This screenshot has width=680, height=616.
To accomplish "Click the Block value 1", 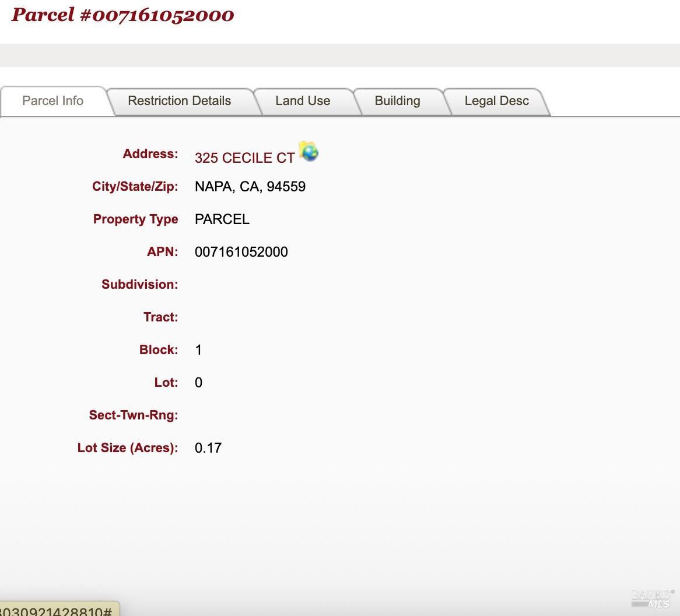I will [199, 349].
